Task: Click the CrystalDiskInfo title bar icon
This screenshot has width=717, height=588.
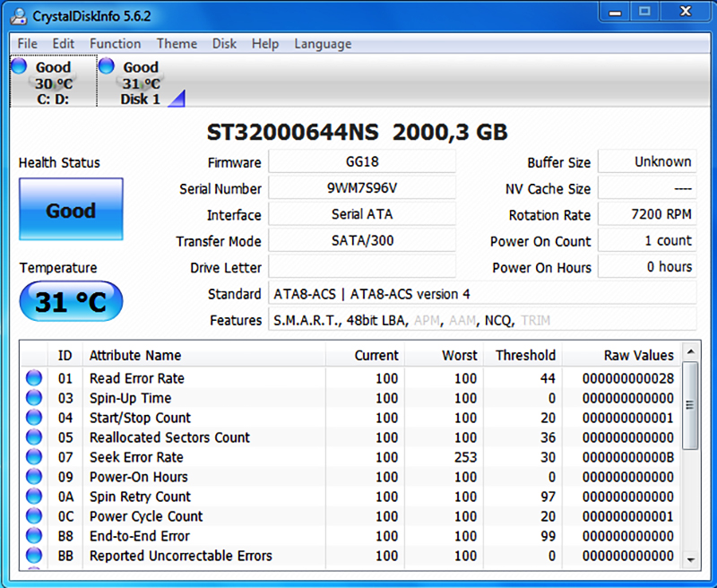Action: pos(19,15)
